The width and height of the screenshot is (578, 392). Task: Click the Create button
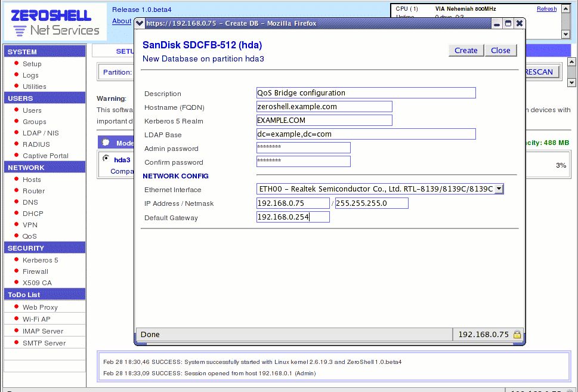point(466,51)
